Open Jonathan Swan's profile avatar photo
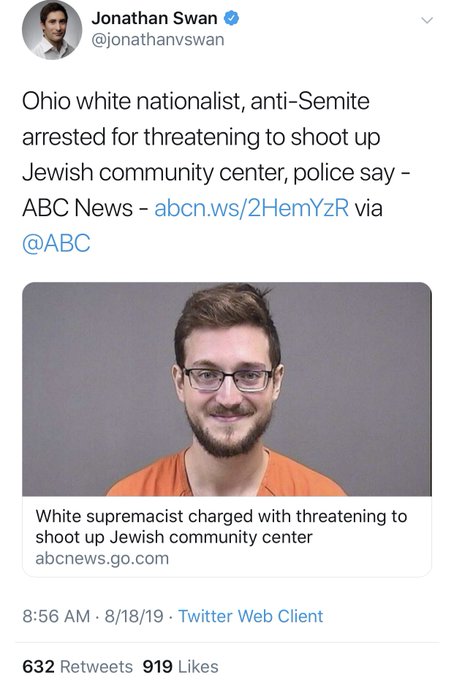 pyautogui.click(x=52, y=29)
